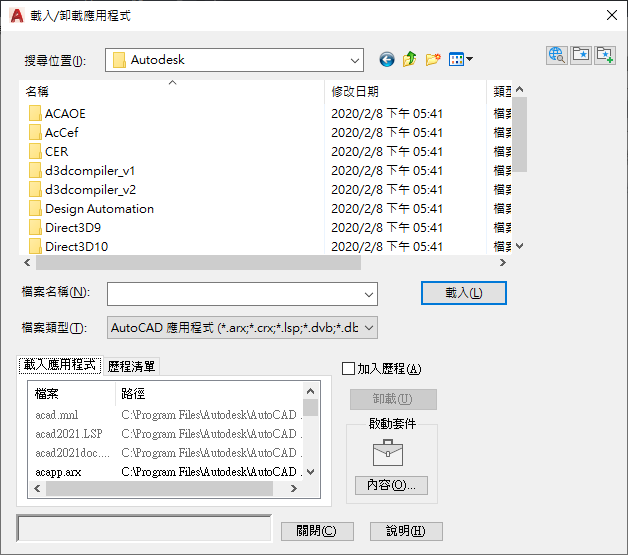
Task: Click the starred-folder Favorites icon
Action: [581, 55]
